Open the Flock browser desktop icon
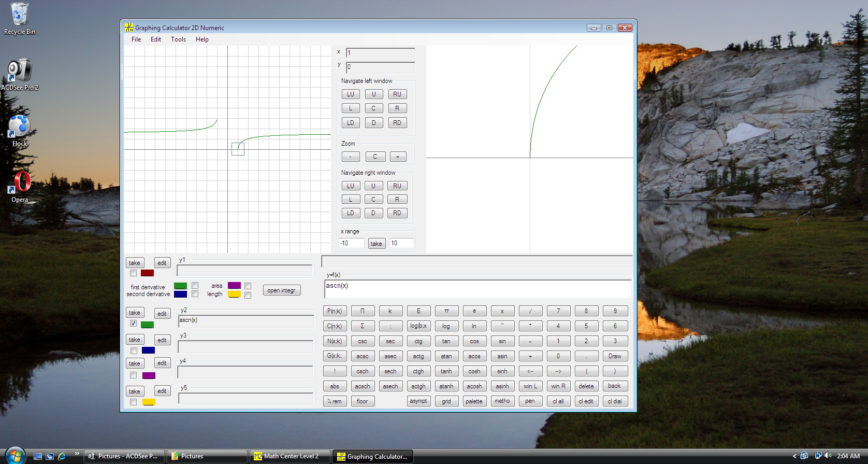Screen dimensions: 868x464 point(20,131)
